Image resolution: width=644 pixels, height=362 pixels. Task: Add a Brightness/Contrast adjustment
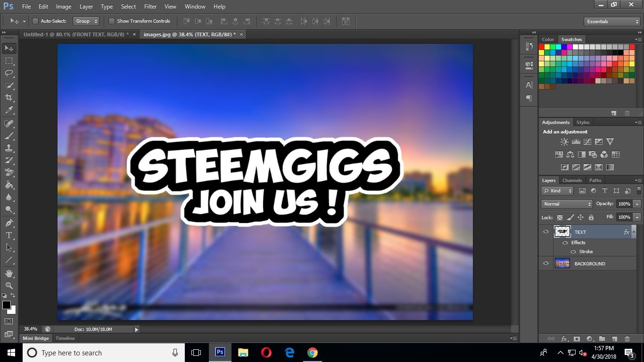click(564, 141)
